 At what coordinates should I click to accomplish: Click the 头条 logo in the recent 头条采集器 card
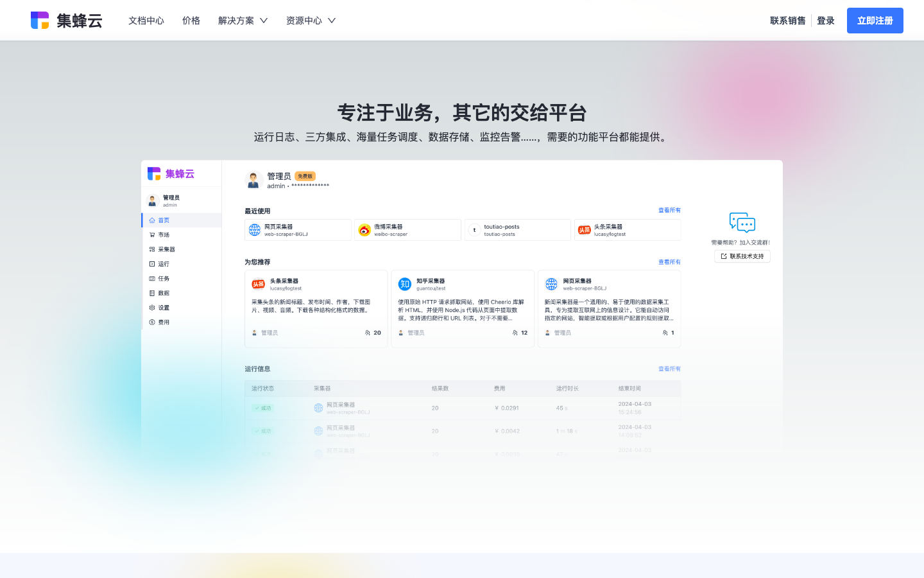click(x=584, y=230)
